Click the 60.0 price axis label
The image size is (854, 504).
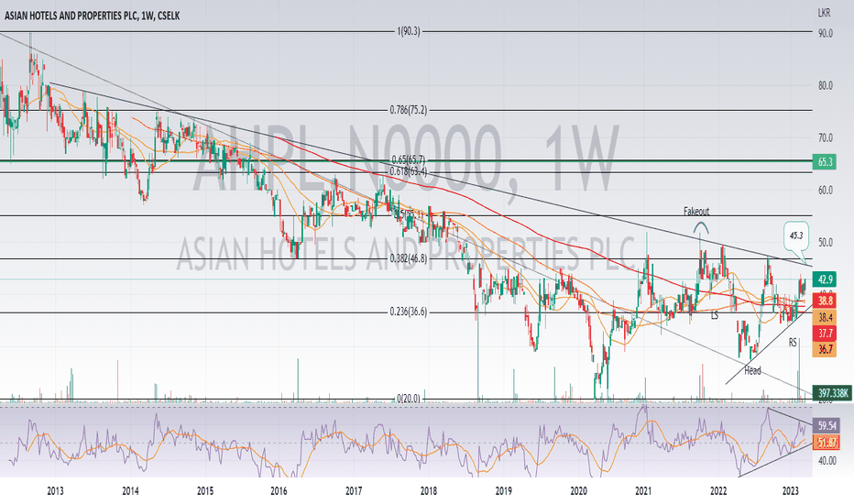pos(825,191)
